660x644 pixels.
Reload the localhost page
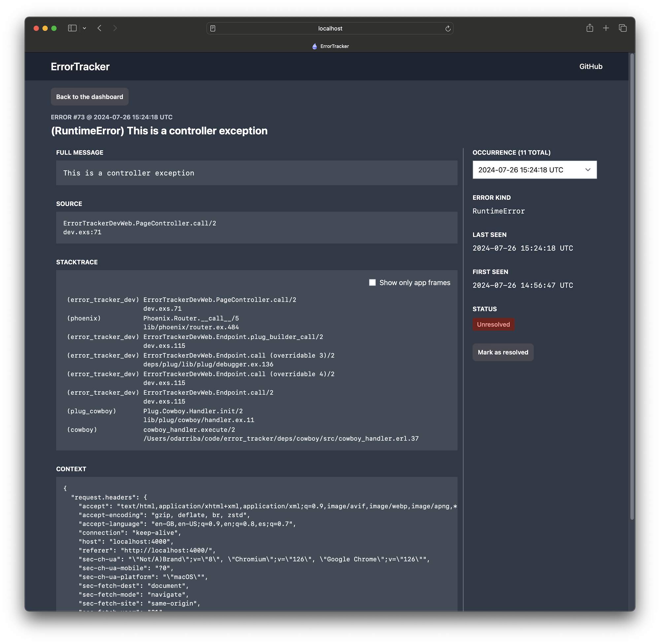coord(448,28)
